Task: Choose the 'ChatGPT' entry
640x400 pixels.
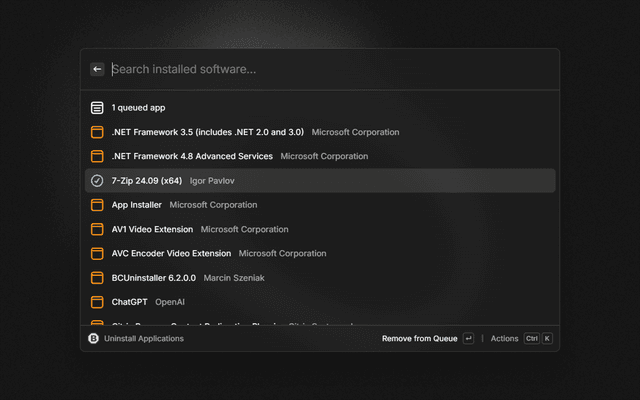Action: [320, 302]
